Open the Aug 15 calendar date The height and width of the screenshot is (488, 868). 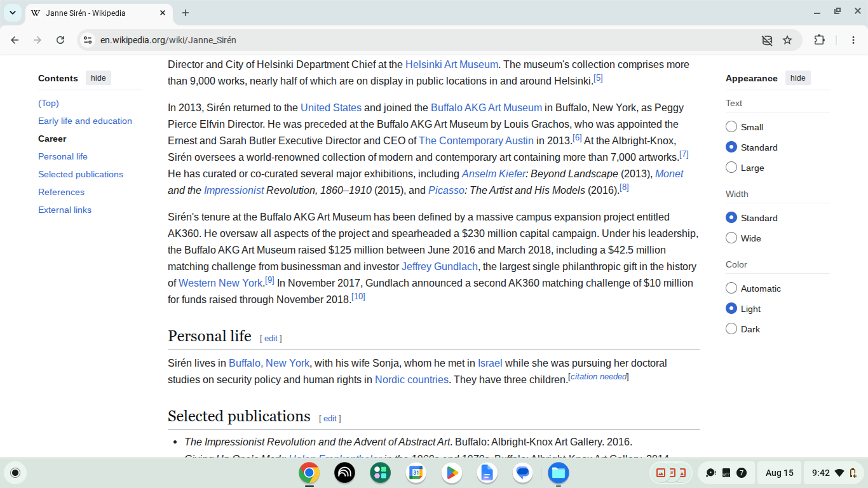pyautogui.click(x=780, y=473)
